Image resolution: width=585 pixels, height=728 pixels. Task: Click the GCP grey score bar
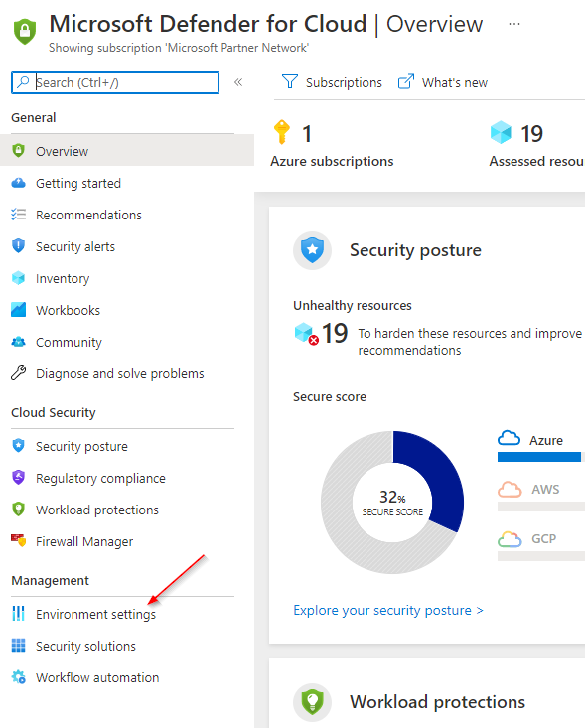point(541,556)
